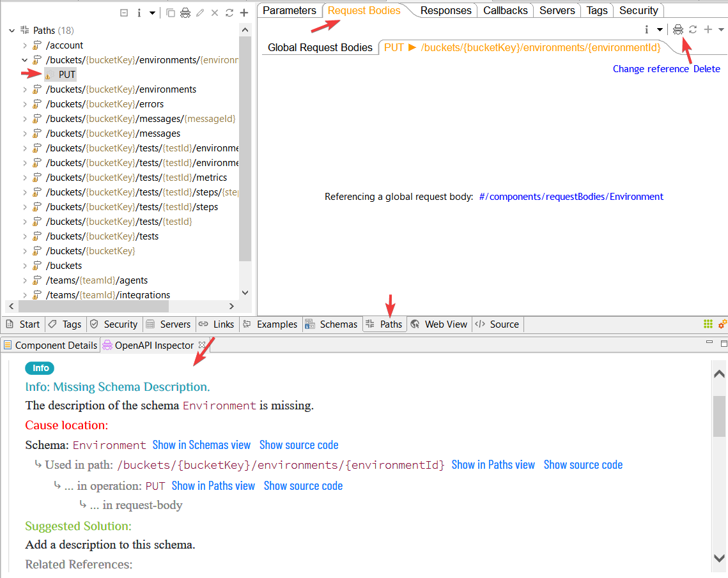Open the Source editor tab

[x=498, y=324]
